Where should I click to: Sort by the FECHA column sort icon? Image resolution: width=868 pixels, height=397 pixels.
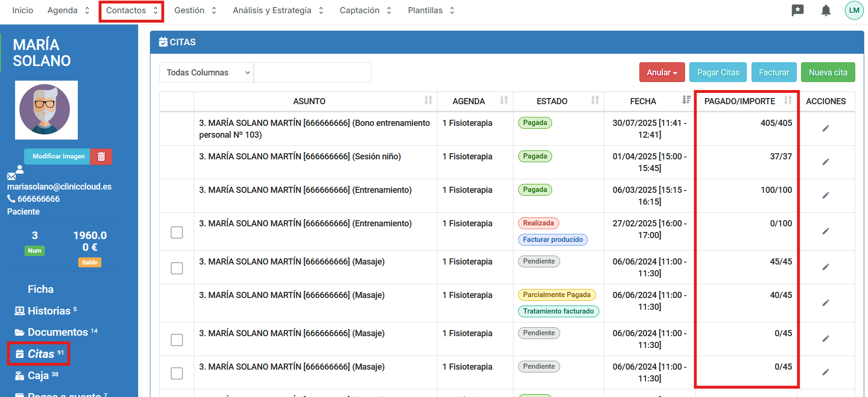point(686,100)
